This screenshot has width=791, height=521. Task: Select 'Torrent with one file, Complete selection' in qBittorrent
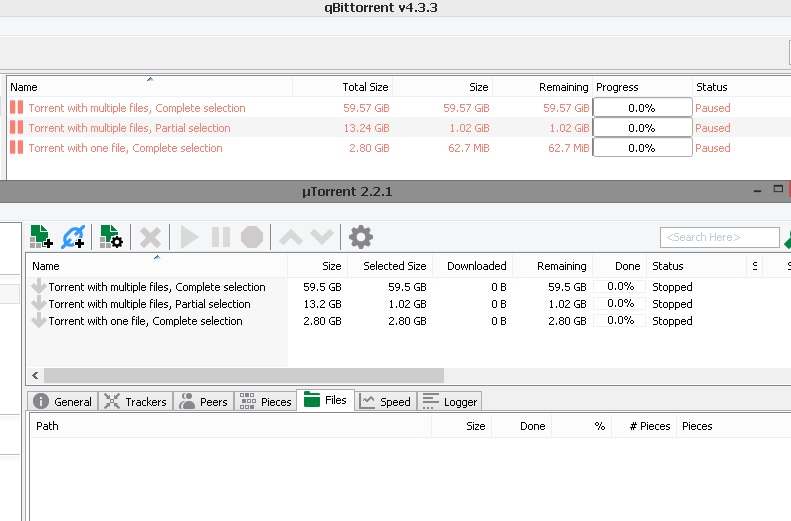click(125, 148)
